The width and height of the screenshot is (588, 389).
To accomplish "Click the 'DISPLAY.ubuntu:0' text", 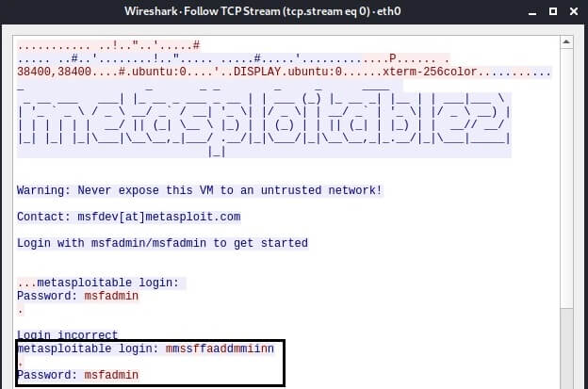I will pos(287,72).
